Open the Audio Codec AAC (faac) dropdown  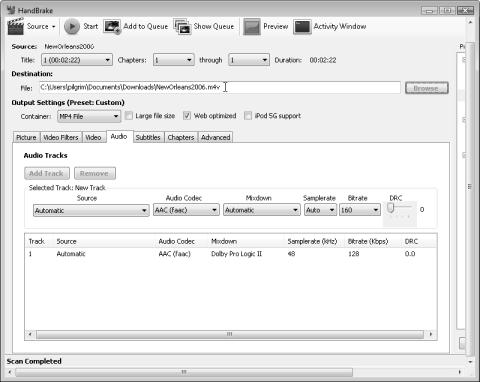click(x=186, y=210)
